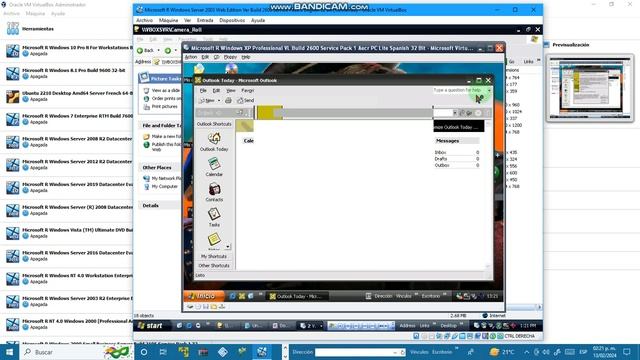Click the Buscar search box on taskbar
Viewport: 640px width, 360px height.
coord(77,352)
